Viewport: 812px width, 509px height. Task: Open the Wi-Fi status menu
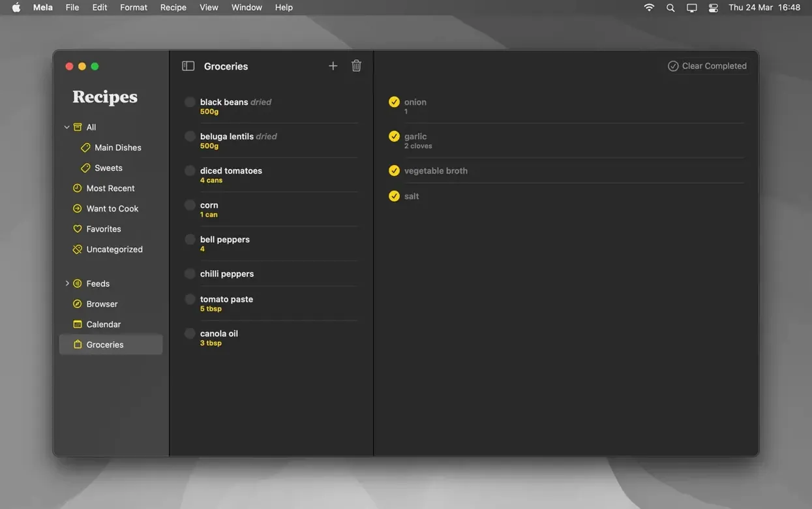(x=649, y=8)
